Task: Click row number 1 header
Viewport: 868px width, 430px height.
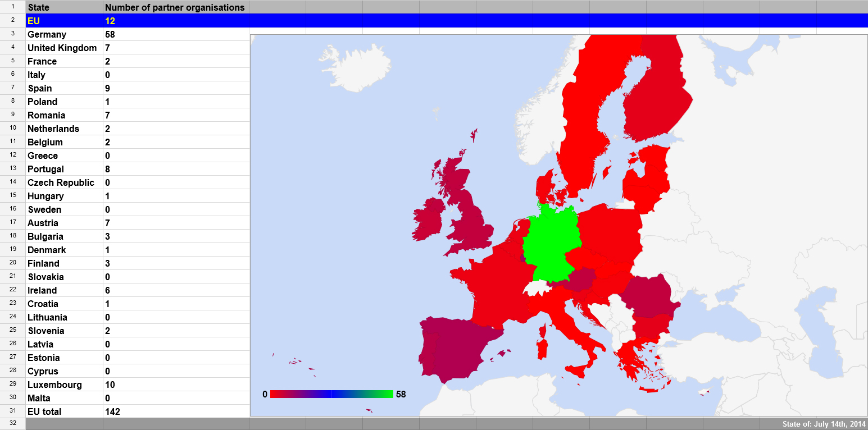Action: click(x=12, y=7)
